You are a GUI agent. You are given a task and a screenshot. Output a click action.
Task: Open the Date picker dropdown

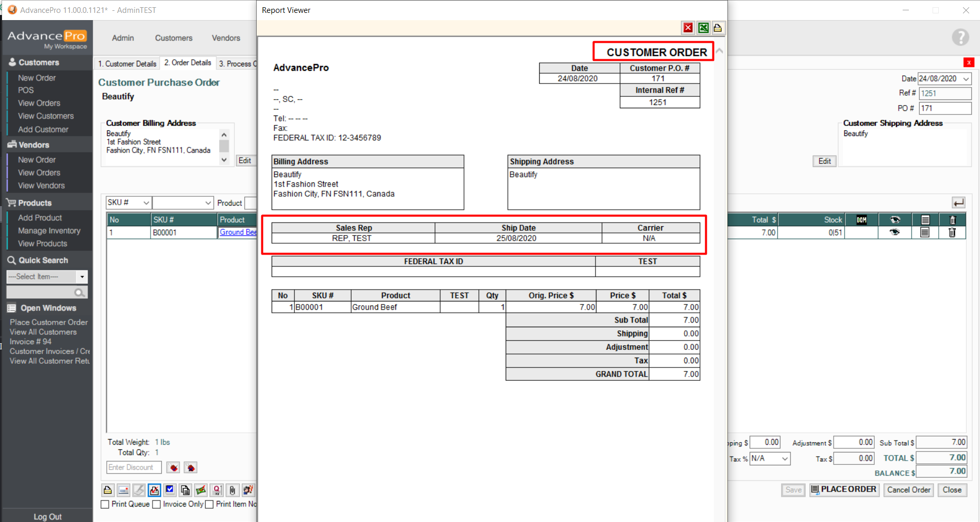[x=966, y=79]
